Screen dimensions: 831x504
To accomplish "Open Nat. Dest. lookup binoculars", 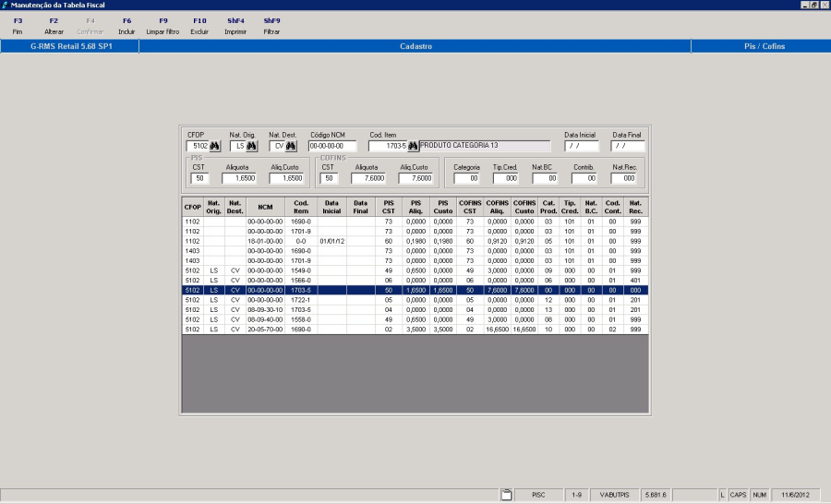I will click(x=290, y=146).
